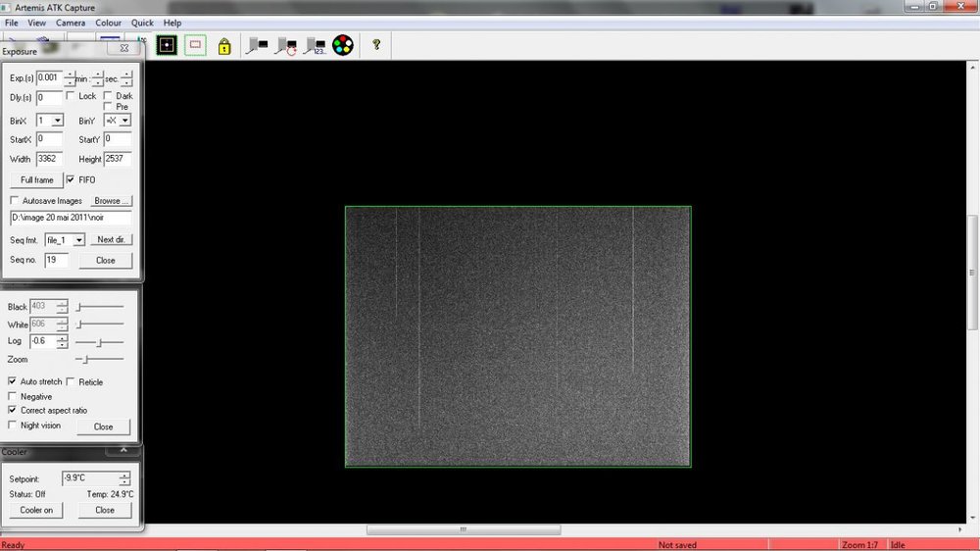Start numbered sequence capture with the 123 camera icon

pos(315,46)
